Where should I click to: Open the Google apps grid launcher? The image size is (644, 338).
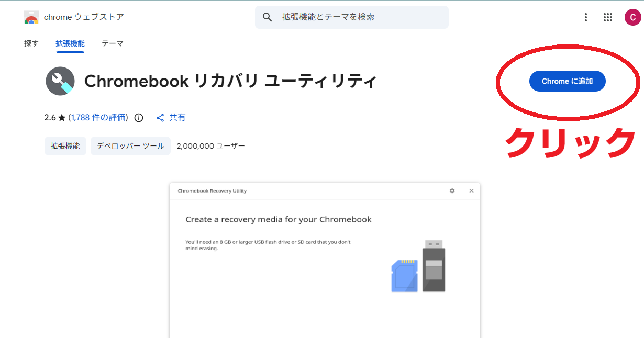608,17
